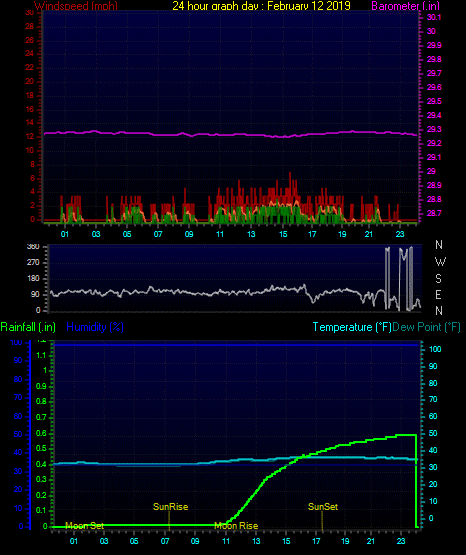The height and width of the screenshot is (555, 466).
Task: Click the "24 hour graph day : February 12 2019" heading
Action: point(261,6)
